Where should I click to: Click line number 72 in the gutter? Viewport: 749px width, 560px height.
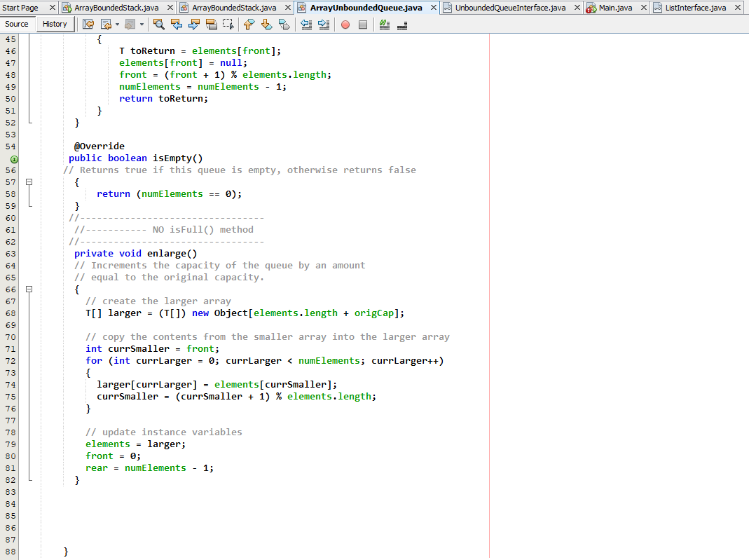point(11,361)
